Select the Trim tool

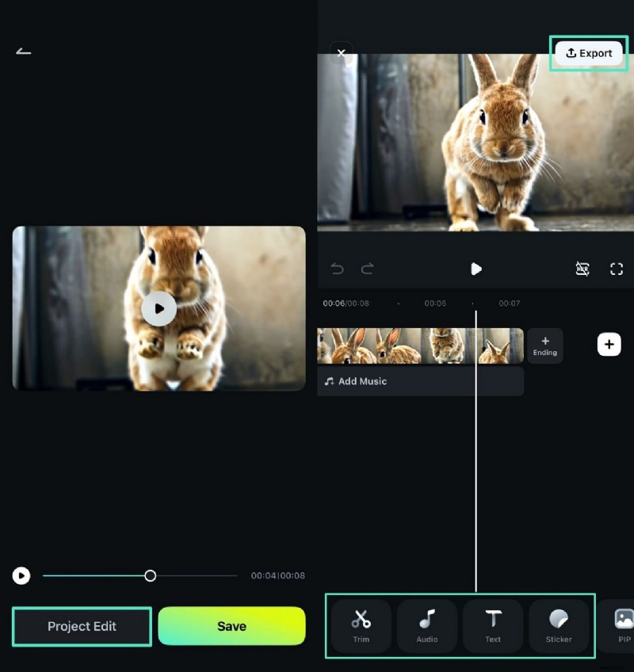361,626
